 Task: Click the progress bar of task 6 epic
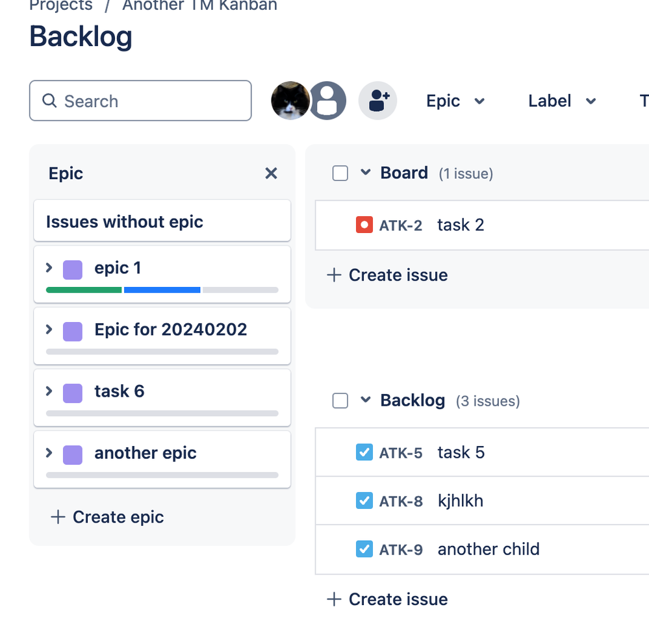[x=162, y=413]
